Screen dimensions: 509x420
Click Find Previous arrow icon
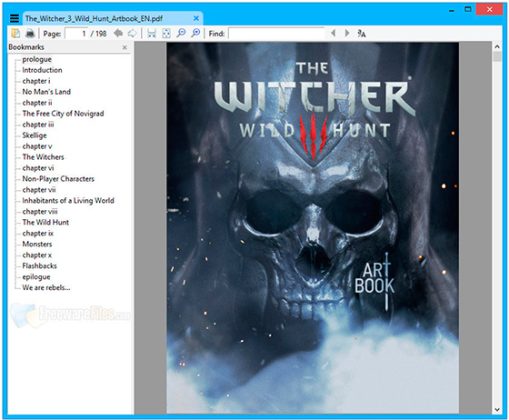coord(333,33)
